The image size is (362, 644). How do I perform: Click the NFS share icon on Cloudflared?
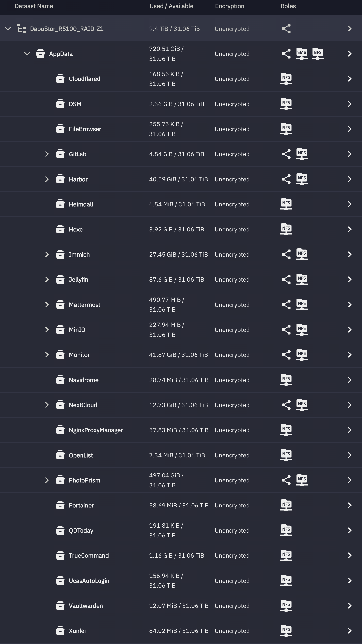pos(286,79)
